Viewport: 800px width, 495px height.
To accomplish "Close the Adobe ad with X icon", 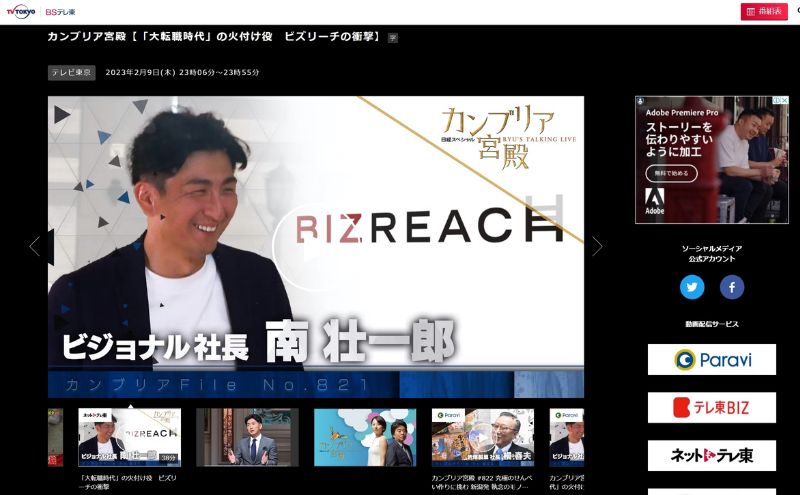I will [x=785, y=101].
